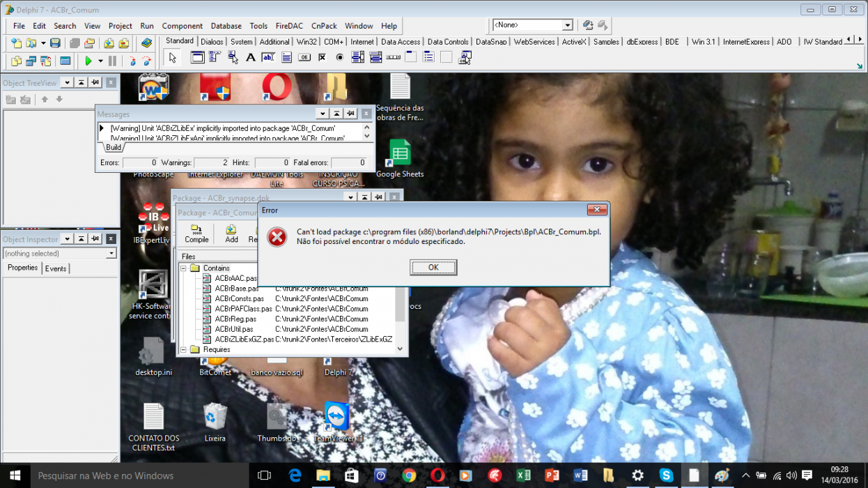Choose the CheckBox component in the palette
Screen dimensions: 868x488
click(322, 57)
